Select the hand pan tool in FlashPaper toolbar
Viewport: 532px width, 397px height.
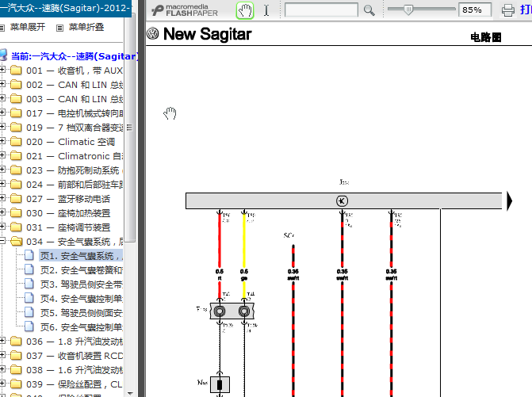tap(245, 10)
